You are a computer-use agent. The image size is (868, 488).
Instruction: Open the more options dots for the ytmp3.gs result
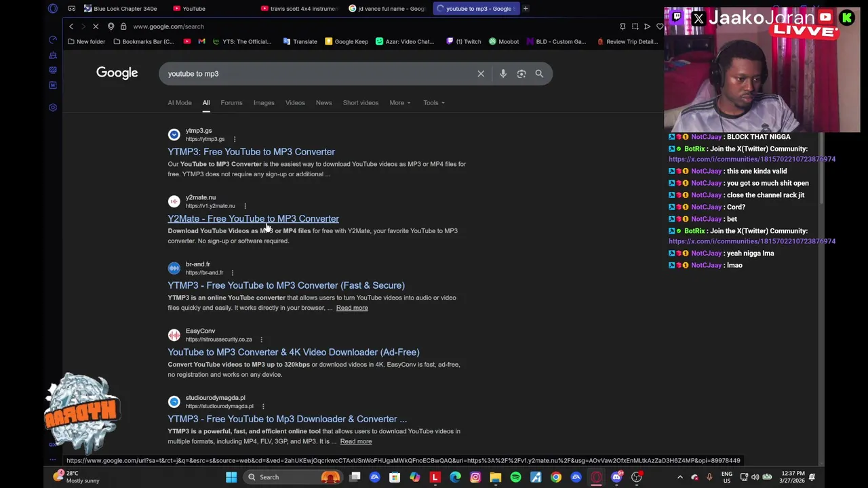(235, 139)
